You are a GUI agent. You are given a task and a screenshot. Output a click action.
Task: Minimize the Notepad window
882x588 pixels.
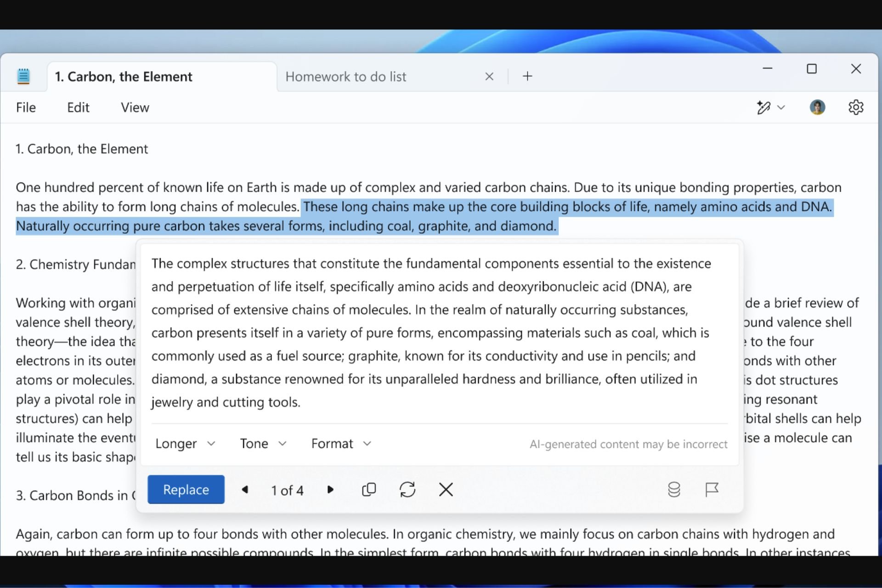pyautogui.click(x=768, y=69)
